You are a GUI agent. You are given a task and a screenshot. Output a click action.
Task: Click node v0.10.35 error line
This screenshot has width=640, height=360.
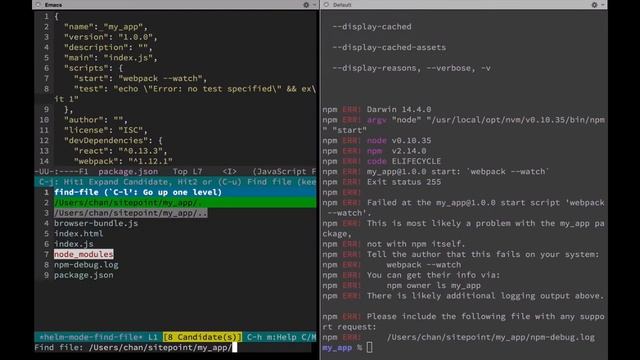[x=376, y=140]
